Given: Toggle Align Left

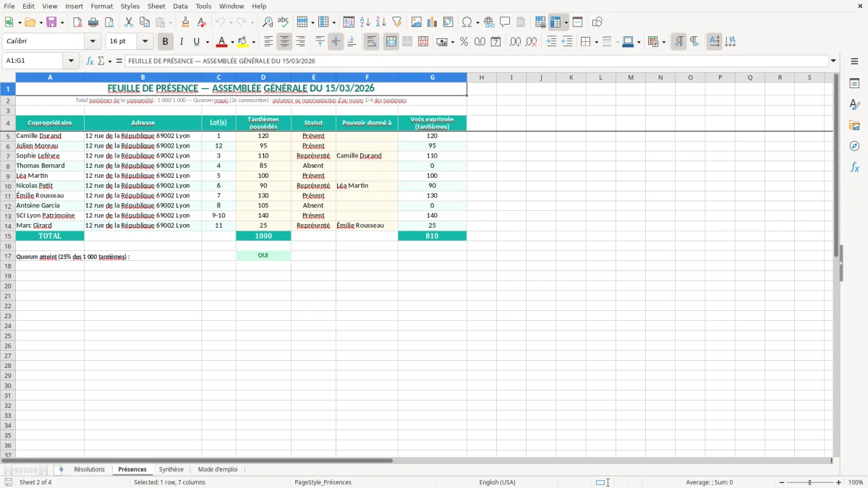Looking at the screenshot, I should coord(268,42).
